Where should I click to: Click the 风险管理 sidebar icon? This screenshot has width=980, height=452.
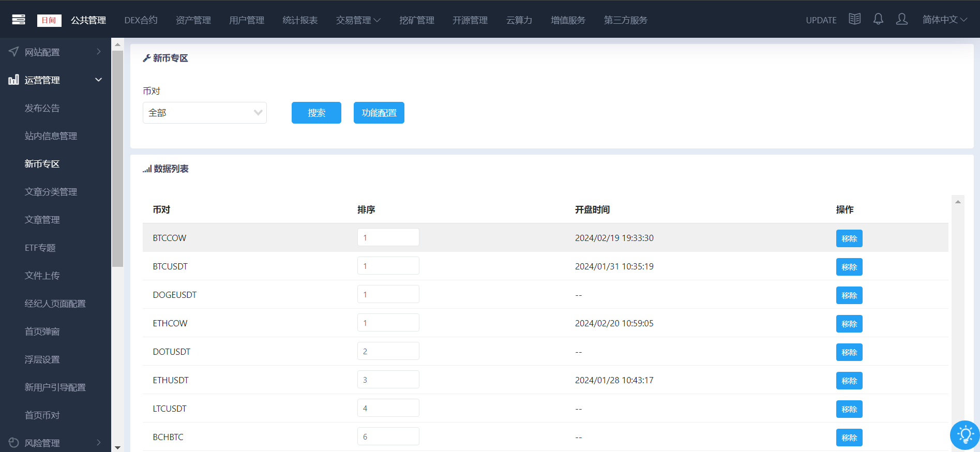point(14,443)
